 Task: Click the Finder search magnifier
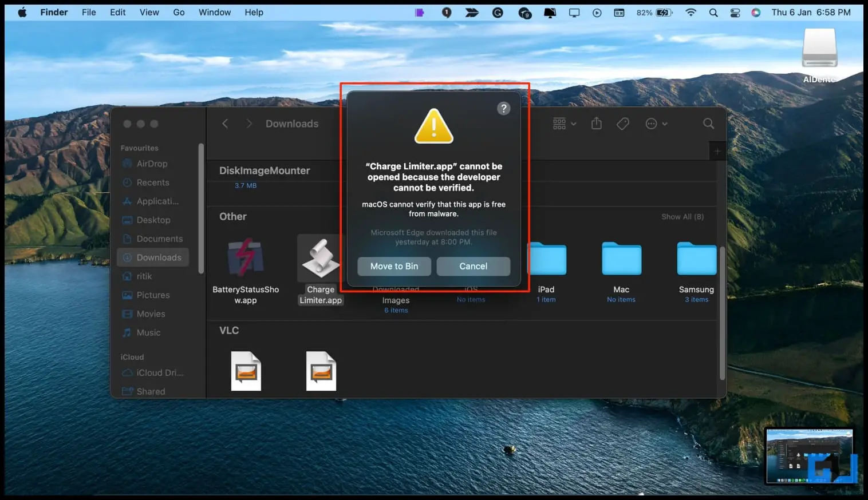tap(708, 124)
